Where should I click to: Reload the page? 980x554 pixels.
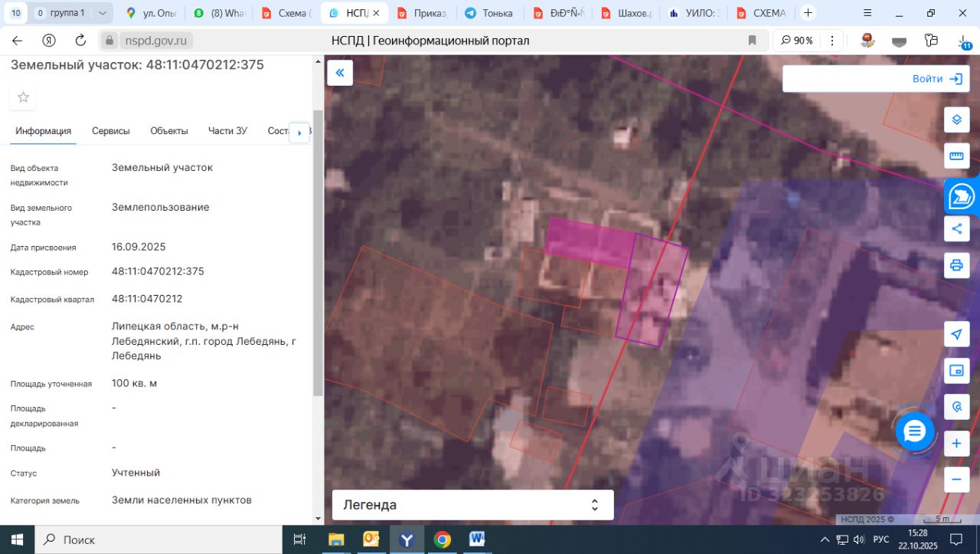[x=80, y=41]
